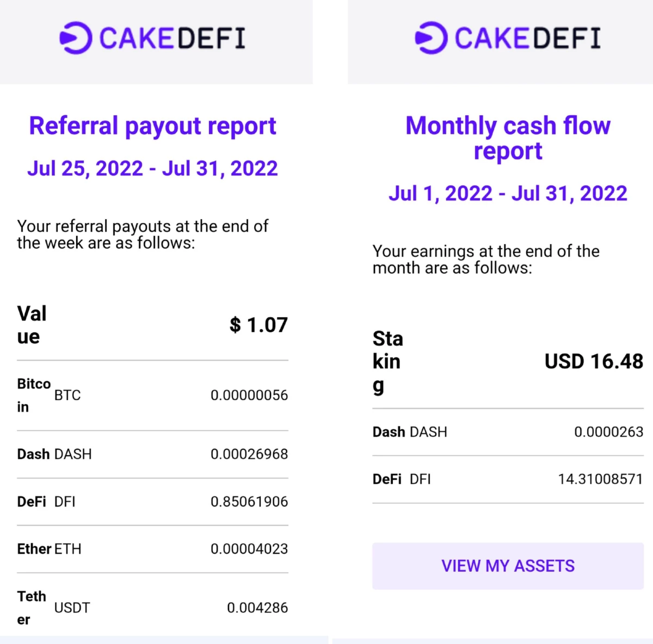This screenshot has width=653, height=644.
Task: Select the Referral payout report heading
Action: click(x=153, y=126)
